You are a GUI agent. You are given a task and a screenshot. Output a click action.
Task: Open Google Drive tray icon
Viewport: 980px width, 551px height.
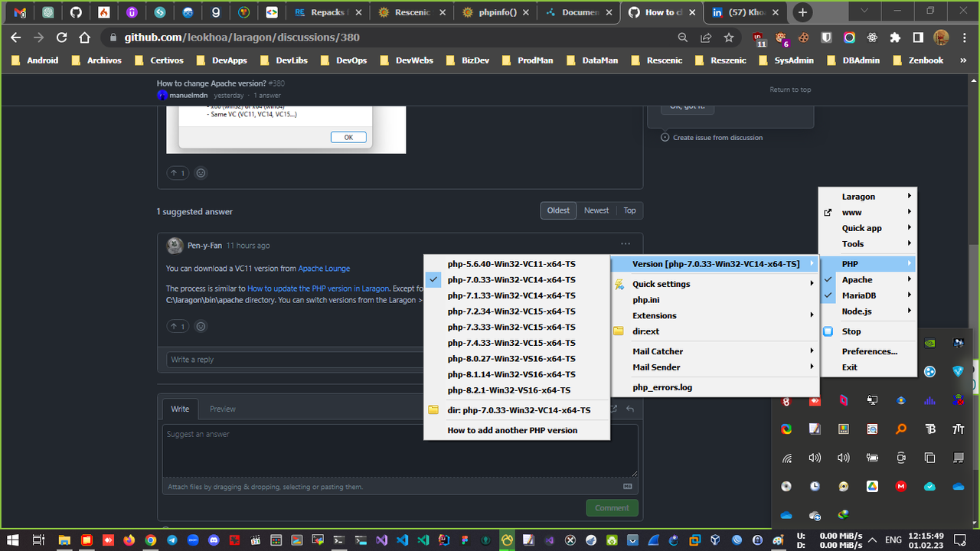872,486
